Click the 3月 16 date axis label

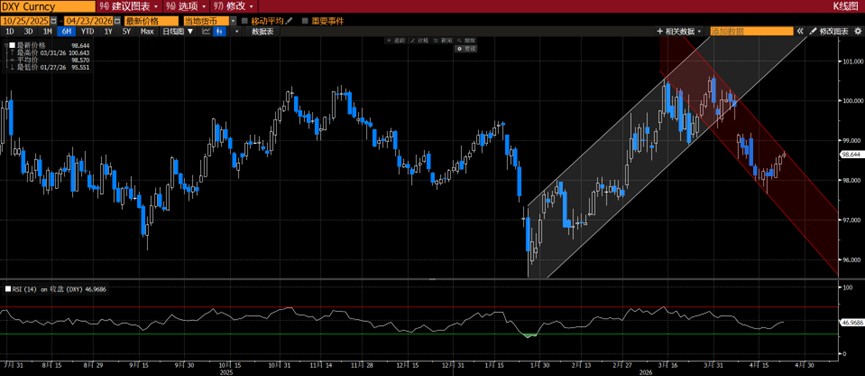[667, 365]
